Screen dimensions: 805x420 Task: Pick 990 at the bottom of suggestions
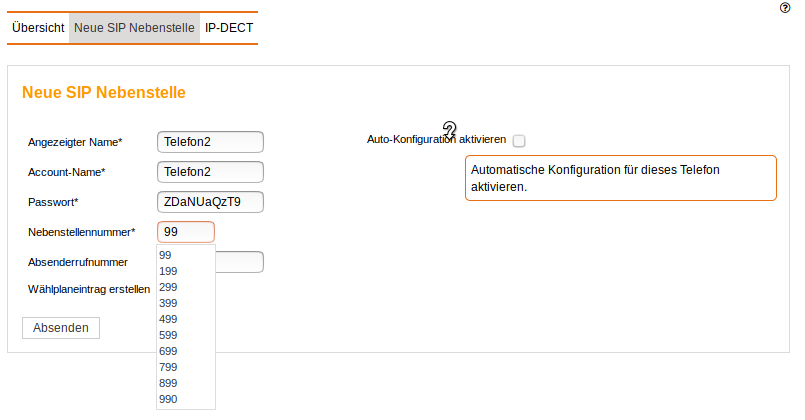168,399
